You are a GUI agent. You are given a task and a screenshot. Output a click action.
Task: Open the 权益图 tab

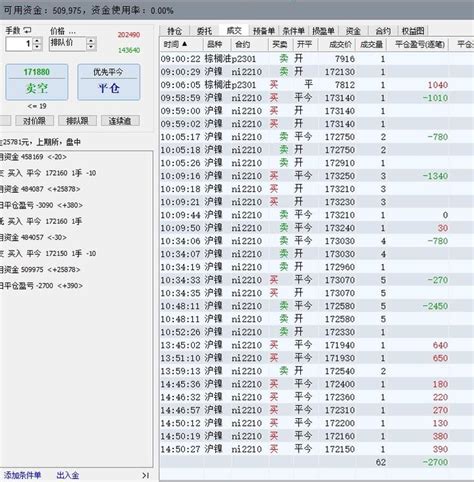(x=413, y=31)
